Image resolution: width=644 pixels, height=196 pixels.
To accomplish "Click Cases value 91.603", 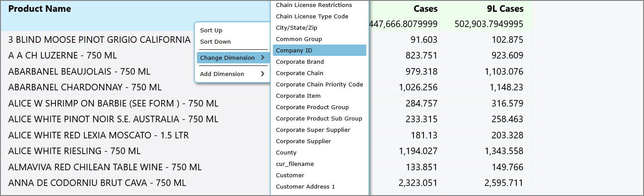I will [424, 40].
